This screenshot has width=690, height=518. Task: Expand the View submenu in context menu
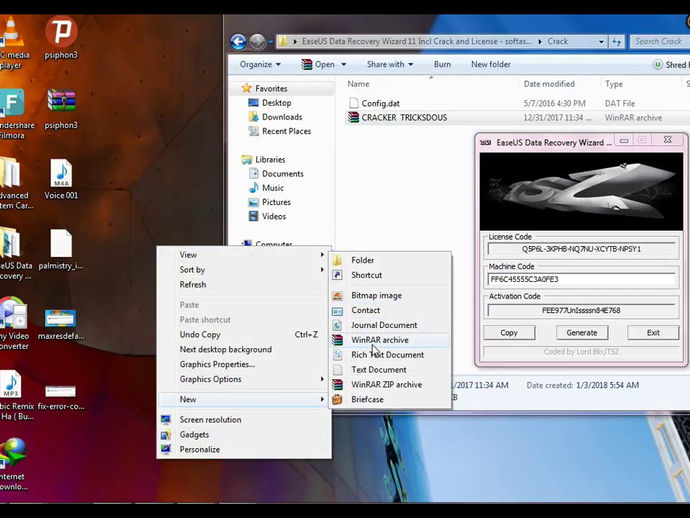click(244, 255)
